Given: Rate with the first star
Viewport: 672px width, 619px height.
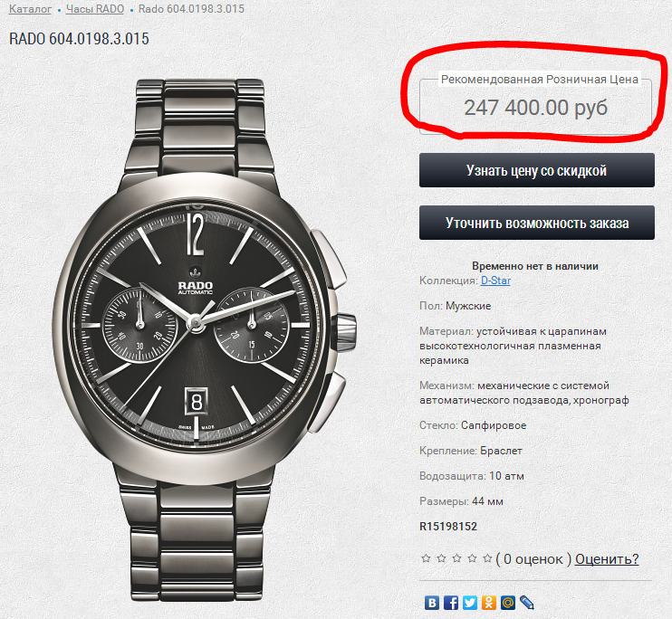Looking at the screenshot, I should coord(427,558).
